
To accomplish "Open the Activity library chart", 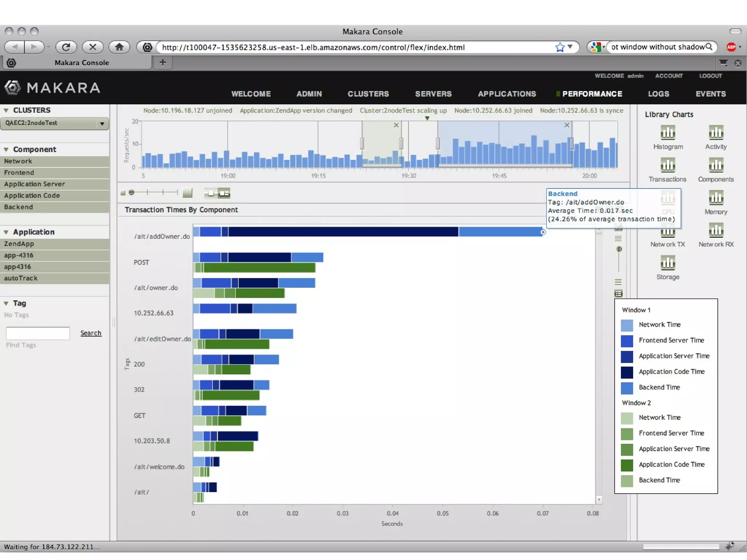I will [716, 133].
